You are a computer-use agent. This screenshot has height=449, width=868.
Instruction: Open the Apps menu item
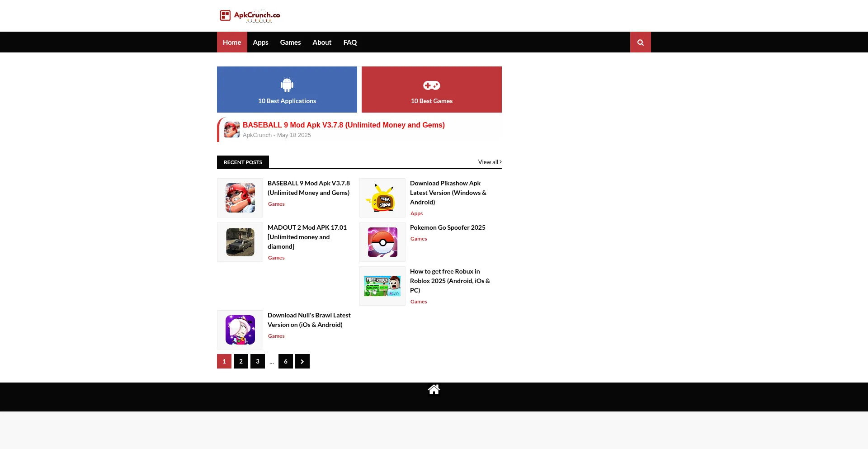coord(260,42)
